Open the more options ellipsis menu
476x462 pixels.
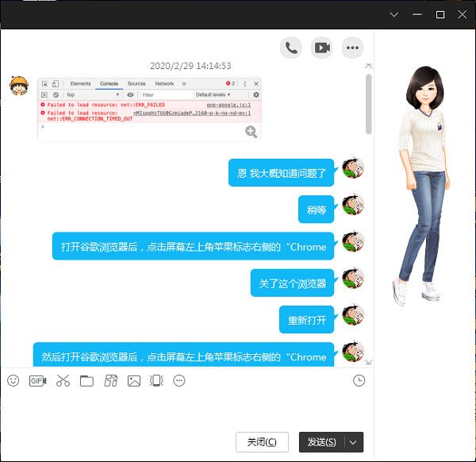point(352,48)
